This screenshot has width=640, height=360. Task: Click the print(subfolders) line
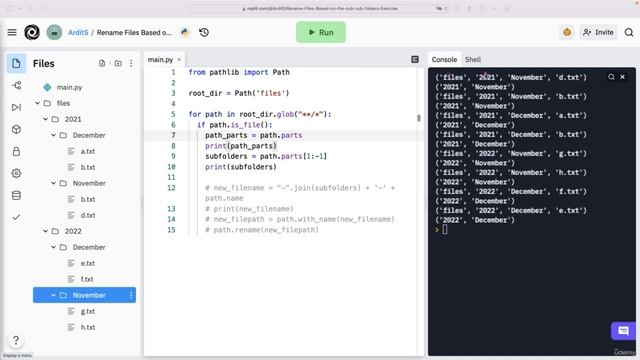241,167
